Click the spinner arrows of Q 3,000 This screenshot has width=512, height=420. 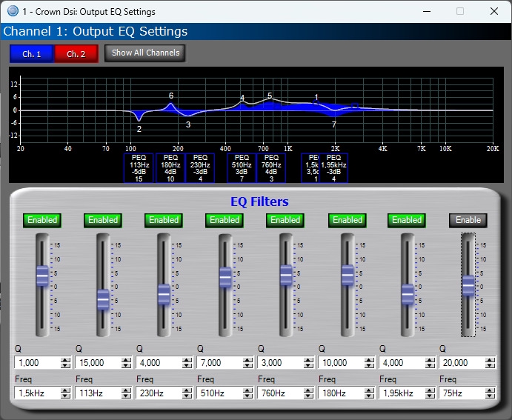tap(308, 362)
